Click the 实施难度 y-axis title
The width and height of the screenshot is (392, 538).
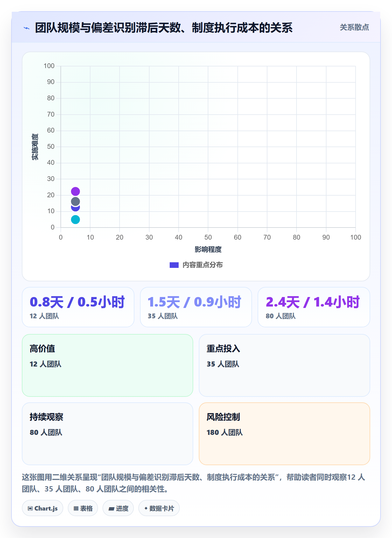pyautogui.click(x=35, y=147)
